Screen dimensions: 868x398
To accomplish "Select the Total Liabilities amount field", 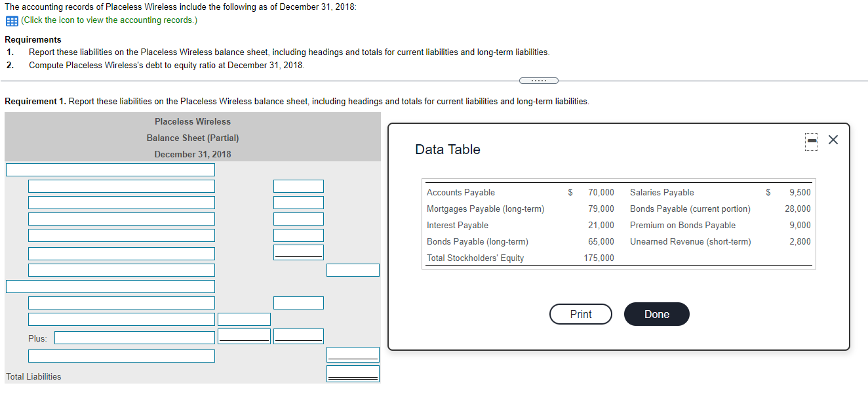I will point(353,374).
